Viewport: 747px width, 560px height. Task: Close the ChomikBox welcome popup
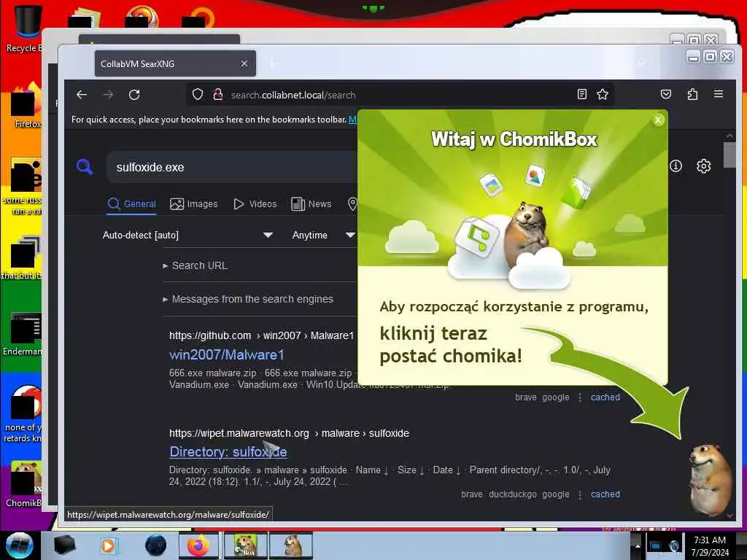tap(658, 120)
